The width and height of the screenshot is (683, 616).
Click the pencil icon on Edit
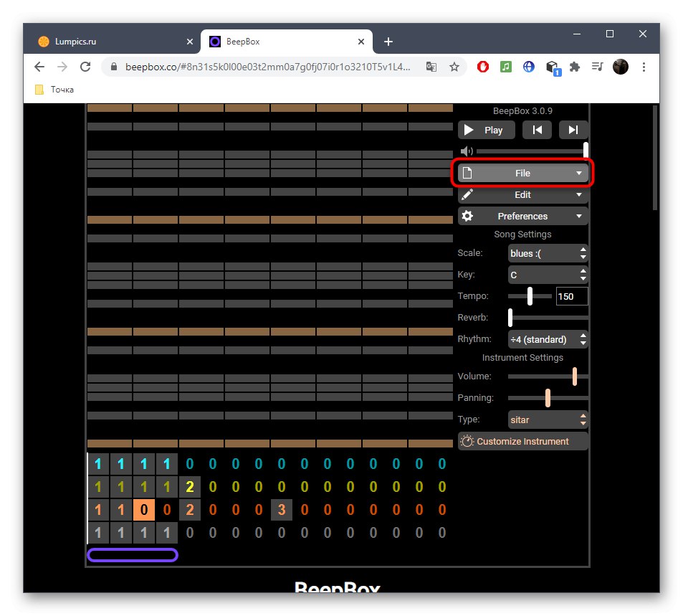(x=467, y=194)
